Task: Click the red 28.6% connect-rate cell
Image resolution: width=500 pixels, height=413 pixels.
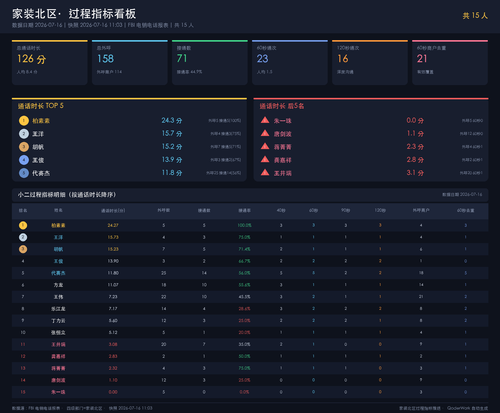Action: click(244, 309)
